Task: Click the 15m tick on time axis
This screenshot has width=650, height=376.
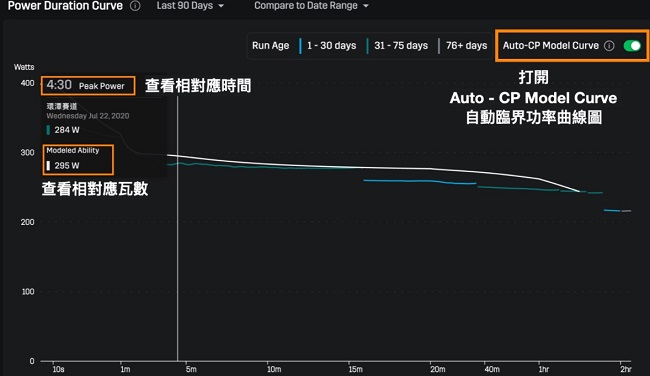Action: (355, 369)
